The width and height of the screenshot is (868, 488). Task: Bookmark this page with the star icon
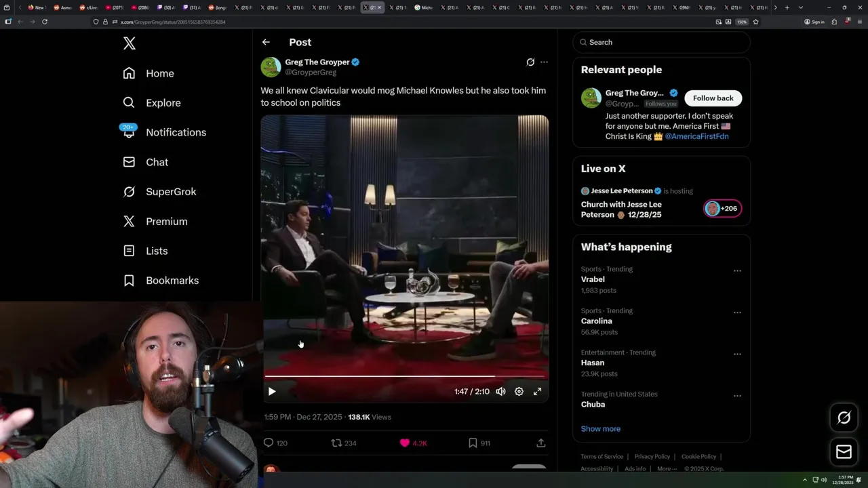click(755, 22)
